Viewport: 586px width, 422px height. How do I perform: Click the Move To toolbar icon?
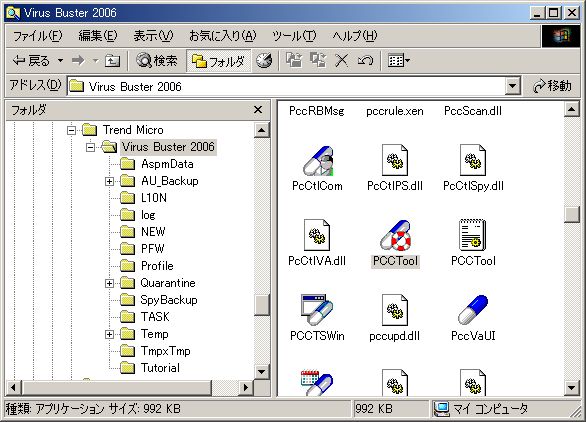coord(294,60)
